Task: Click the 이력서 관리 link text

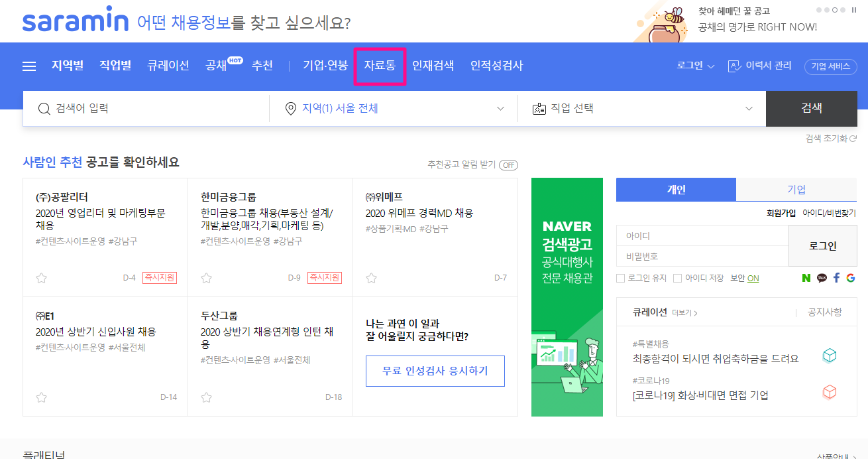Action: pos(769,66)
